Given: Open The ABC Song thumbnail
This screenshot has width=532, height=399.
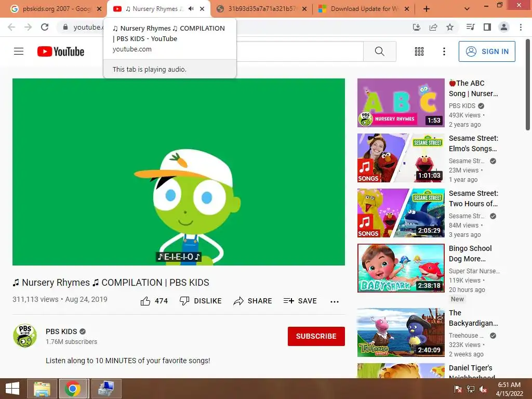Looking at the screenshot, I should point(401,103).
